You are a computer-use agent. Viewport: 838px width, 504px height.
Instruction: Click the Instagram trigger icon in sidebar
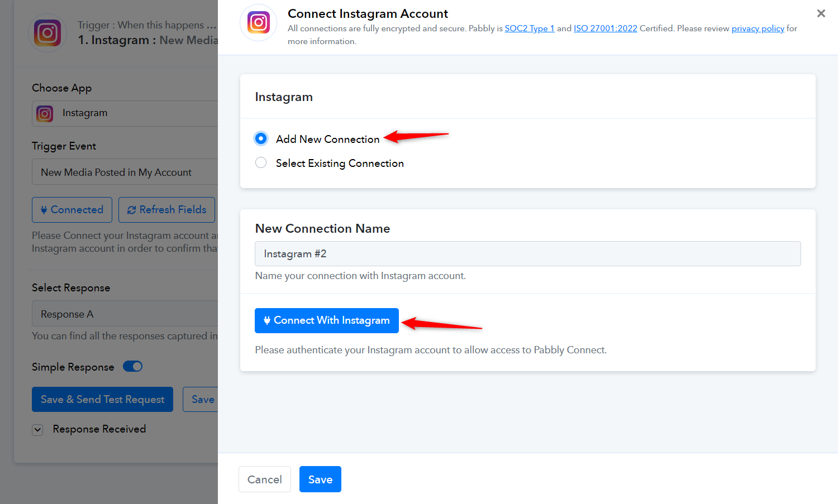47,33
